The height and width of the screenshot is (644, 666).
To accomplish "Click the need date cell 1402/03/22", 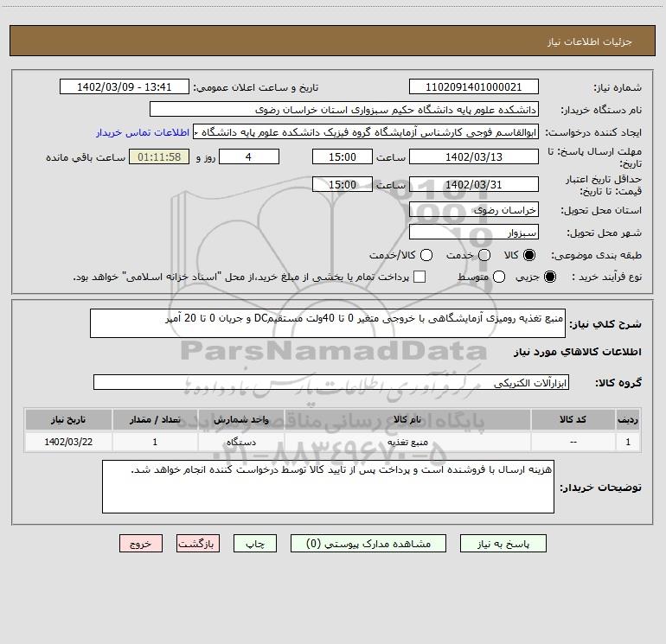I will 68,442.
